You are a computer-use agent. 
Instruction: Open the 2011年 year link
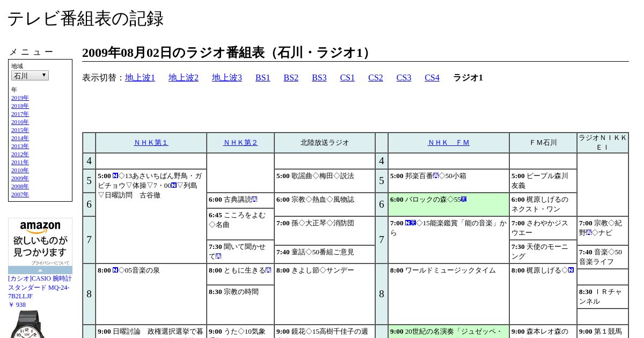pos(20,162)
